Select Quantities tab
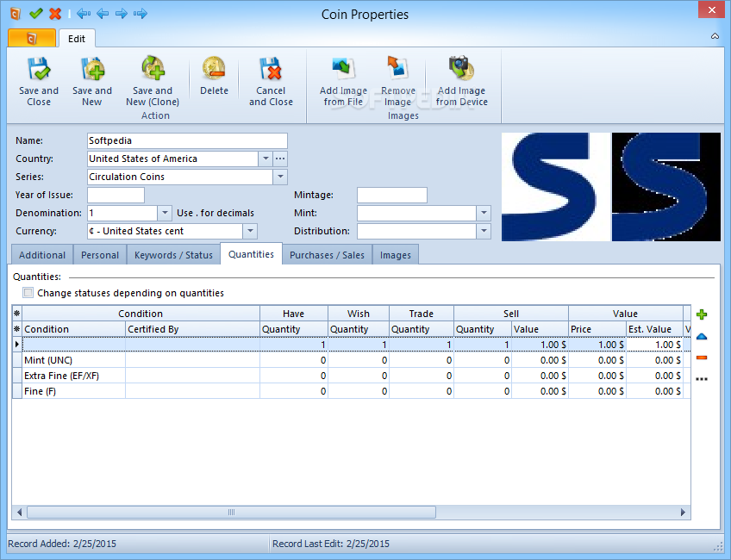This screenshot has height=560, width=731. (252, 254)
